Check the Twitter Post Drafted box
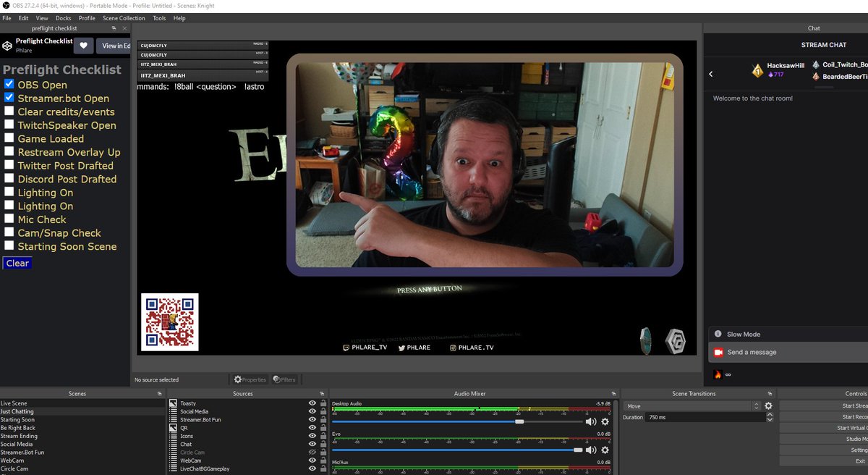This screenshot has width=868, height=475. click(x=9, y=164)
